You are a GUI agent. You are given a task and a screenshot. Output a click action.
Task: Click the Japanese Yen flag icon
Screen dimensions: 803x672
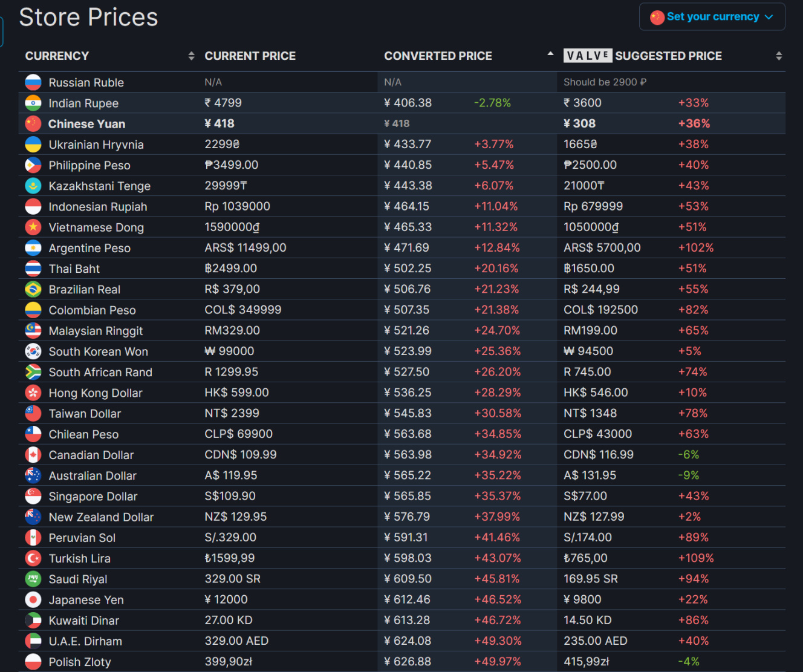click(33, 599)
